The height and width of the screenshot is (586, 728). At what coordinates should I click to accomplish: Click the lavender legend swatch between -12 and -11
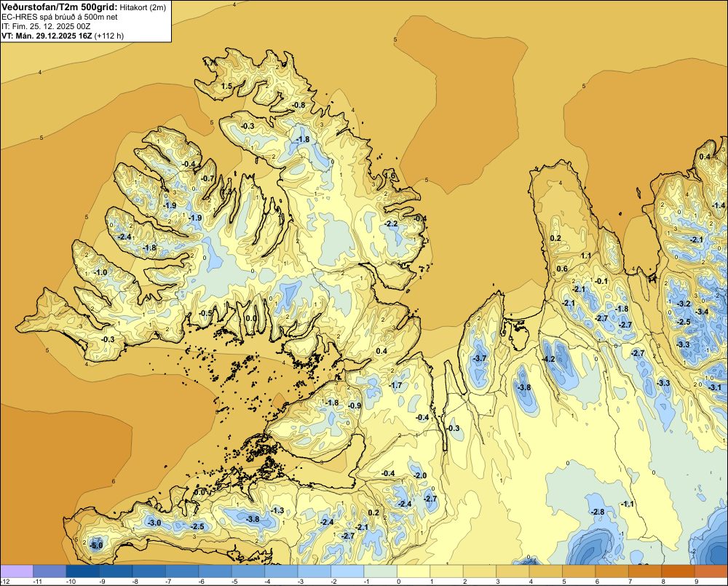(17, 571)
